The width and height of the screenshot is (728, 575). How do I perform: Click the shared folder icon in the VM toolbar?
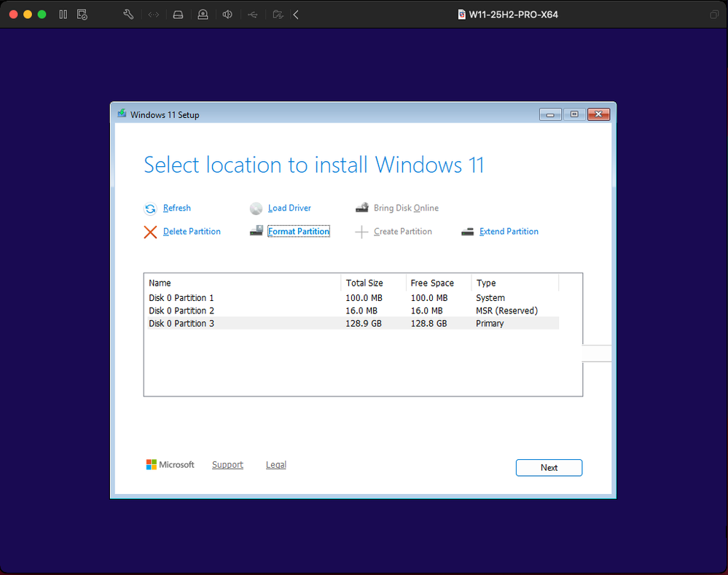tap(278, 15)
